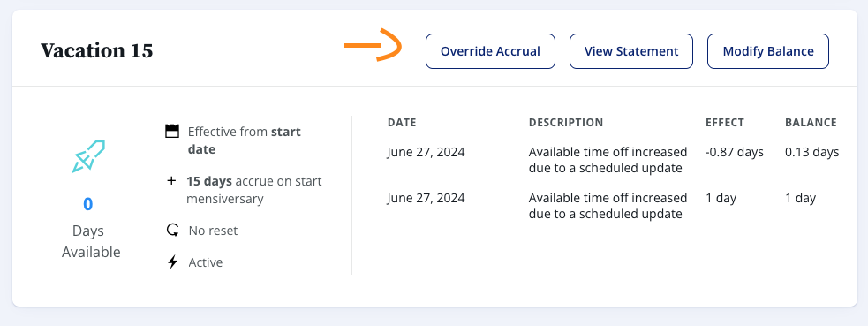
Task: Click the lightning bolt Active icon
Action: pyautogui.click(x=172, y=262)
